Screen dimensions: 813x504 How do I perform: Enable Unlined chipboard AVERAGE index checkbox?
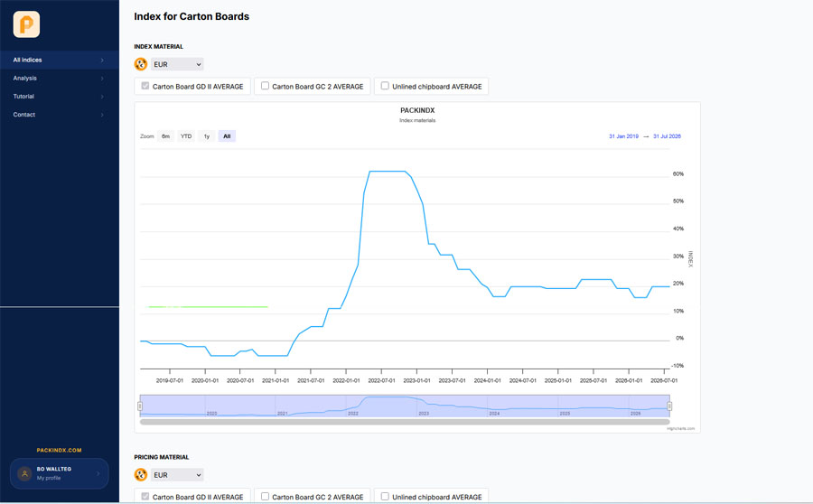click(x=385, y=86)
